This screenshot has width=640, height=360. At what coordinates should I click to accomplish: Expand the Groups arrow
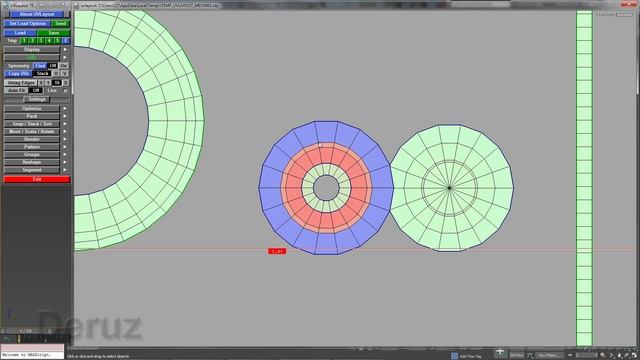[x=65, y=155]
